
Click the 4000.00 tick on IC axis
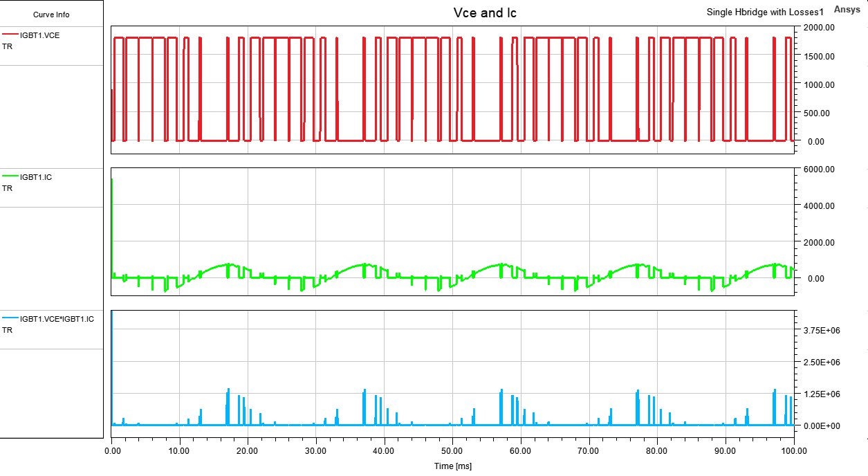point(818,205)
